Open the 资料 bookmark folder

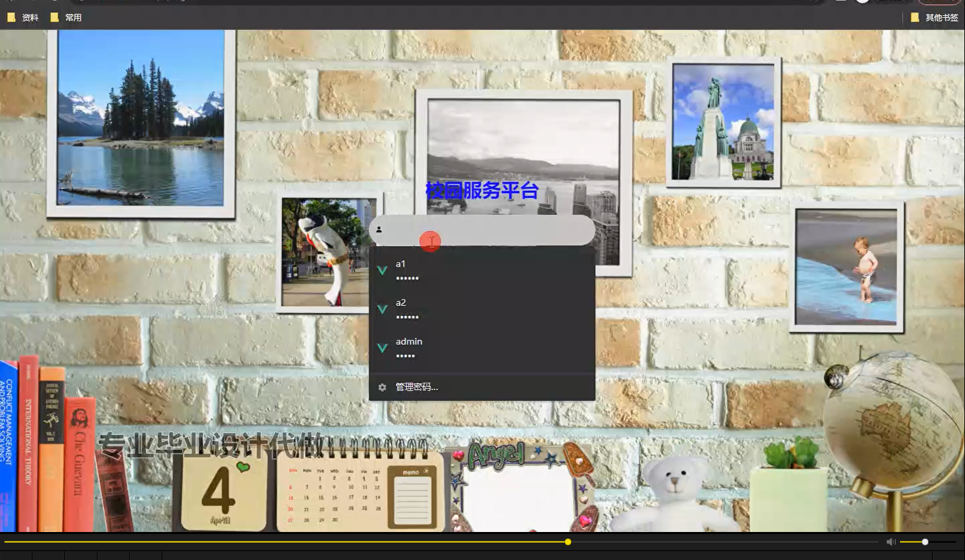(23, 18)
